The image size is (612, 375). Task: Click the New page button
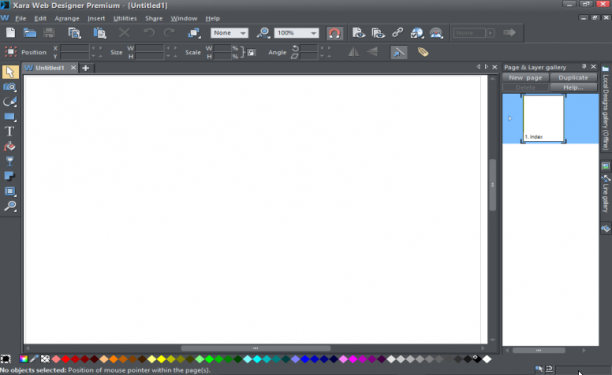pos(525,78)
